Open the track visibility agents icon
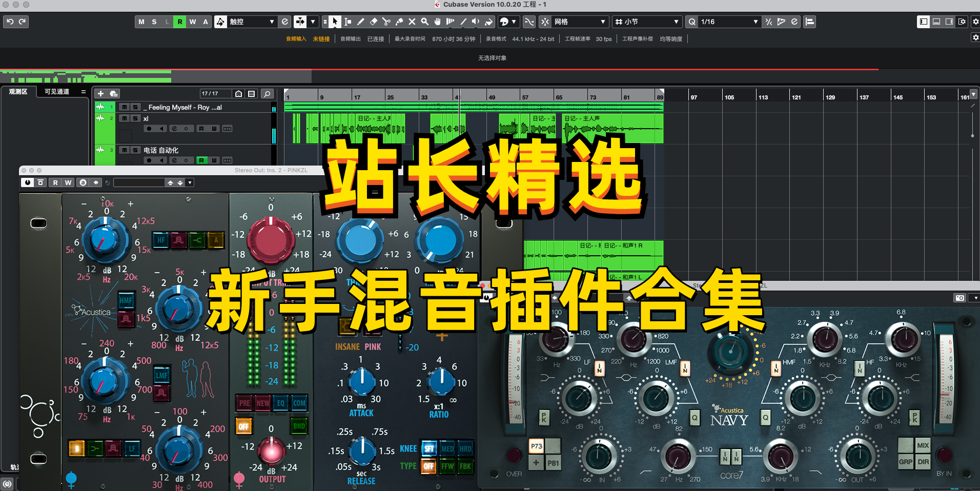 tap(239, 93)
